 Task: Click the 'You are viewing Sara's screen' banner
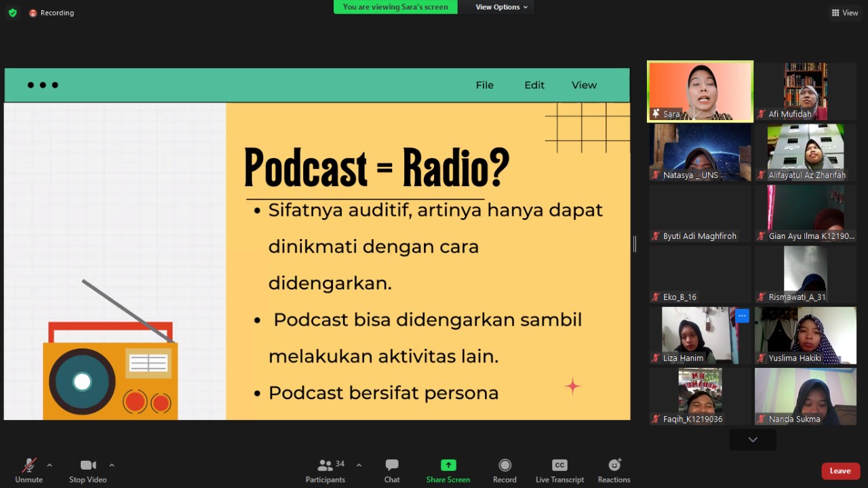(x=395, y=7)
